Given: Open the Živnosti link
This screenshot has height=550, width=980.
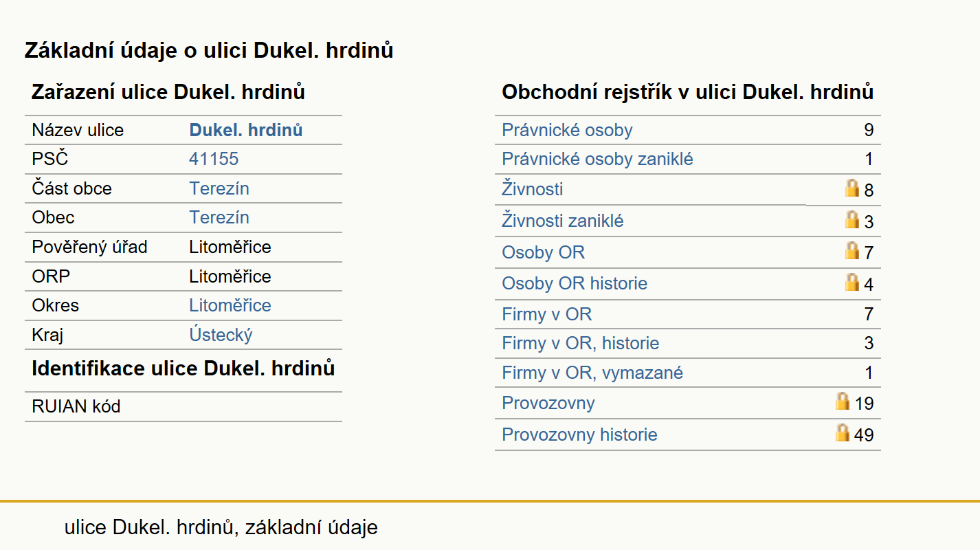Looking at the screenshot, I should pyautogui.click(x=533, y=189).
